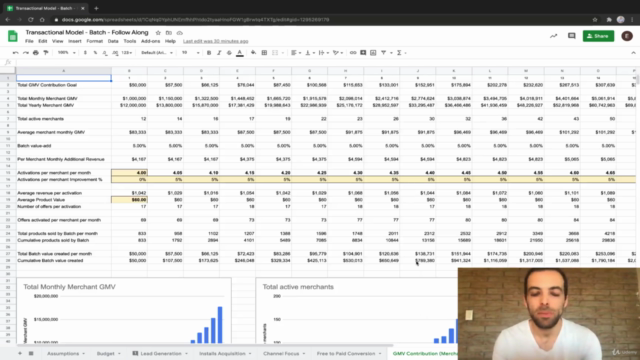Open the font family dropdown
The width and height of the screenshot is (640, 360).
pos(157,53)
